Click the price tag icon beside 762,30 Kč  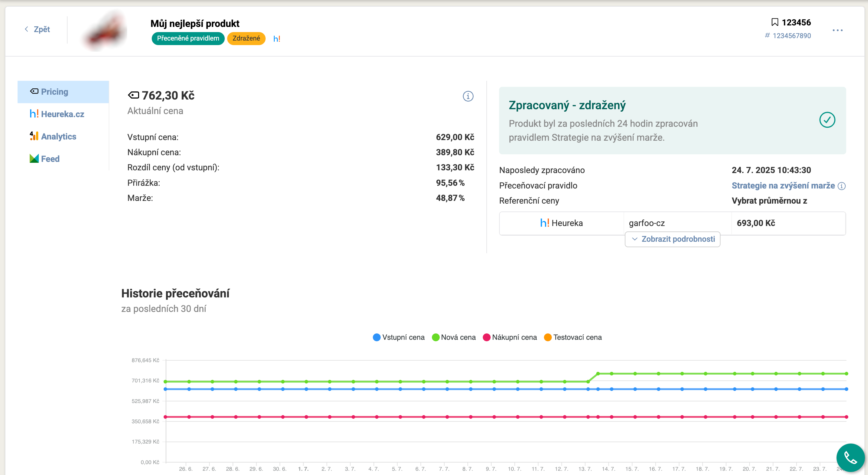click(x=133, y=95)
